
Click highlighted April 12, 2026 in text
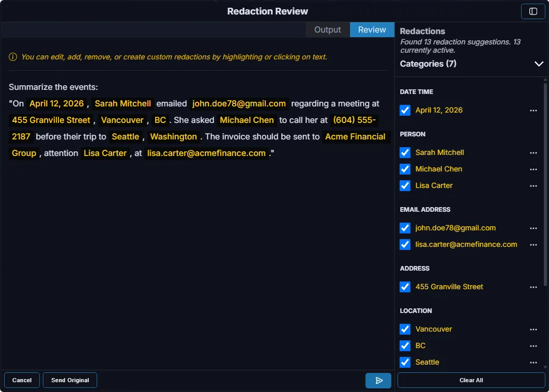pos(56,103)
